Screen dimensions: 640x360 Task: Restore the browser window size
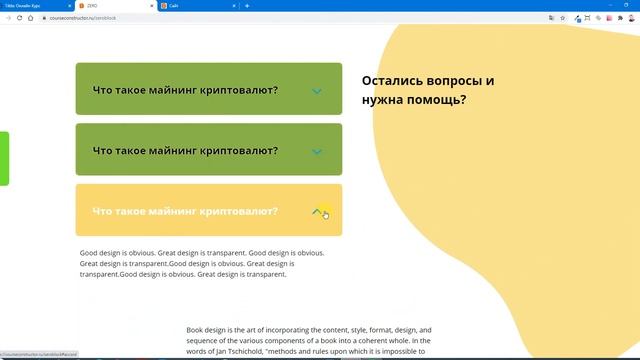(626, 5)
